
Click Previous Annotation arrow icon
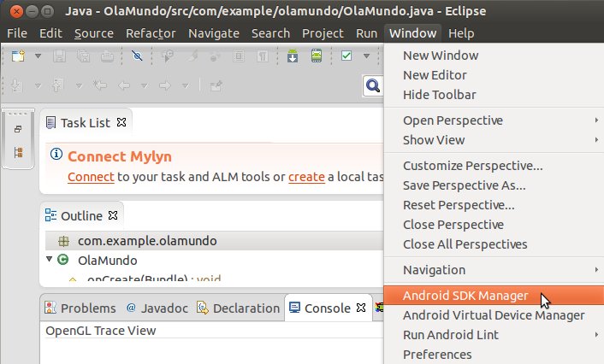(x=57, y=85)
